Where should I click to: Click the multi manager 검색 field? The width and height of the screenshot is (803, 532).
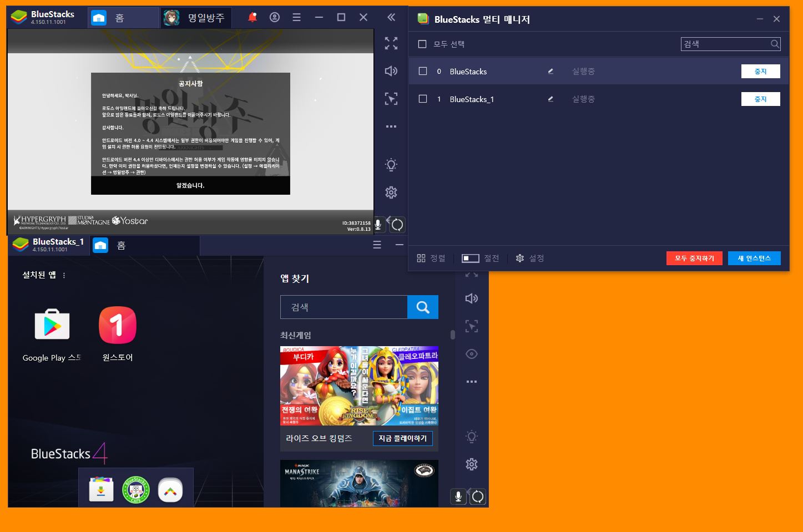(731, 44)
